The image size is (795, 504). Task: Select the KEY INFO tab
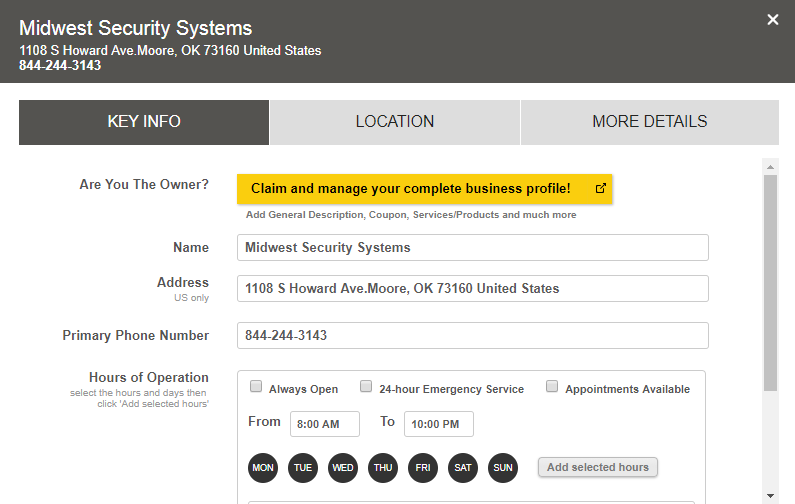[144, 122]
